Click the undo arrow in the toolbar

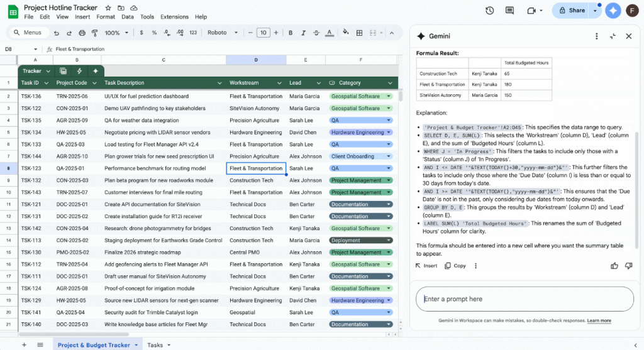pyautogui.click(x=57, y=33)
